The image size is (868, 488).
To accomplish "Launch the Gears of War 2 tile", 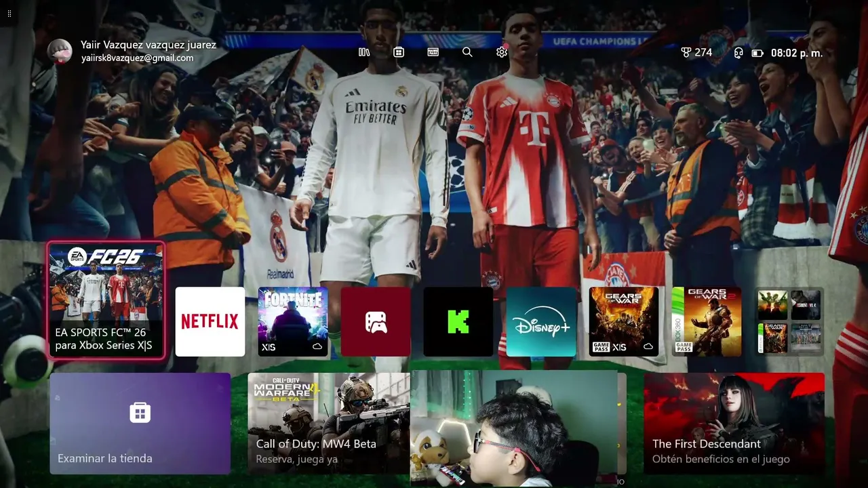I will pyautogui.click(x=707, y=321).
